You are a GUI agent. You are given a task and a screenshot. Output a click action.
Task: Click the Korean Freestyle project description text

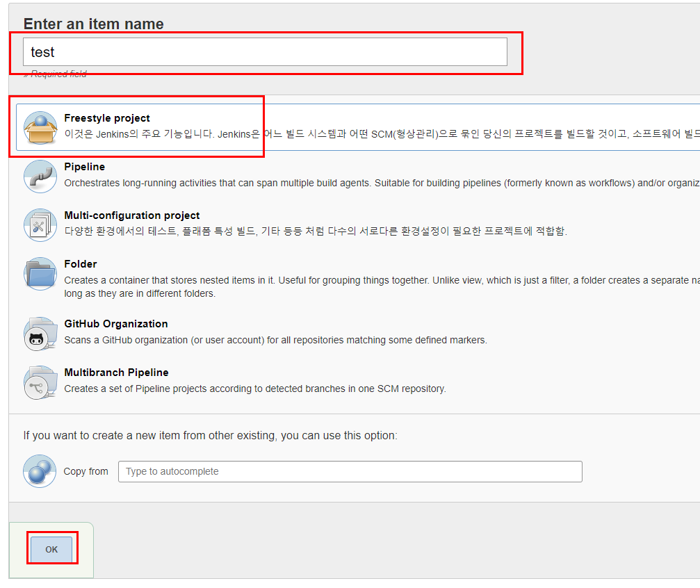[x=382, y=134]
